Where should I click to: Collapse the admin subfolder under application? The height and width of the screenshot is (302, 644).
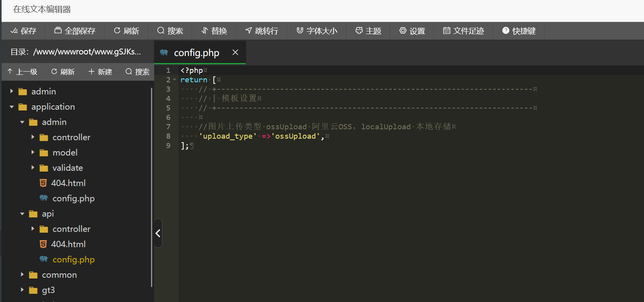click(x=22, y=122)
